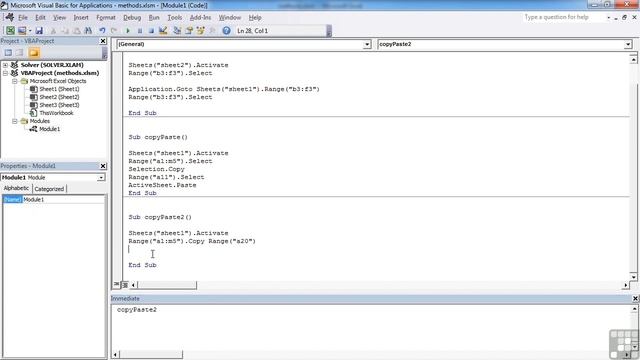The height and width of the screenshot is (360, 640).
Task: Select Sheet2 (Sheet2) in project tree
Action: pyautogui.click(x=59, y=97)
